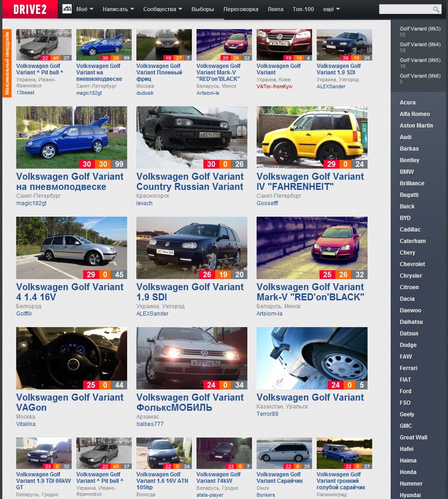Open the Пленный фриц thumbnail
Image resolution: width=448 pixels, height=499 pixels.
click(x=164, y=45)
